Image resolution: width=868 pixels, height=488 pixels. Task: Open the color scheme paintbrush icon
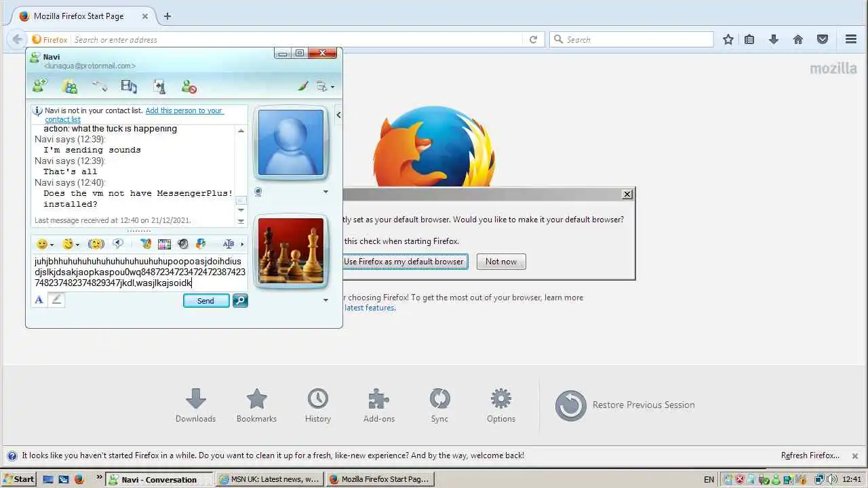tap(303, 86)
